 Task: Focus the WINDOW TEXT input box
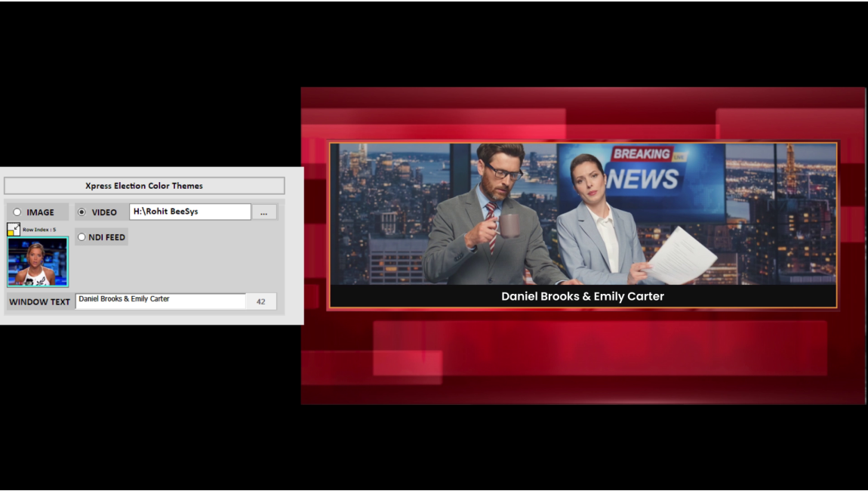click(160, 301)
